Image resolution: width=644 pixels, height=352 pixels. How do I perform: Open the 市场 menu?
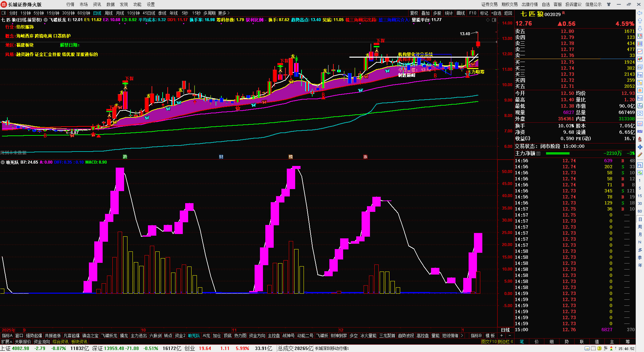[84, 4]
